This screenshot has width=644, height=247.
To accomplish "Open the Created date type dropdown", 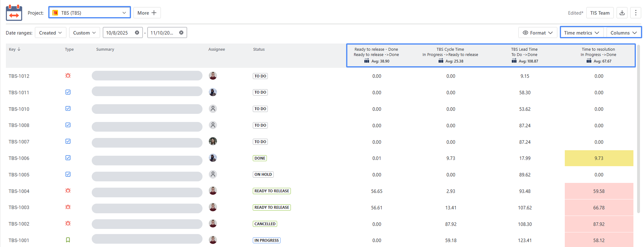I will coord(50,33).
